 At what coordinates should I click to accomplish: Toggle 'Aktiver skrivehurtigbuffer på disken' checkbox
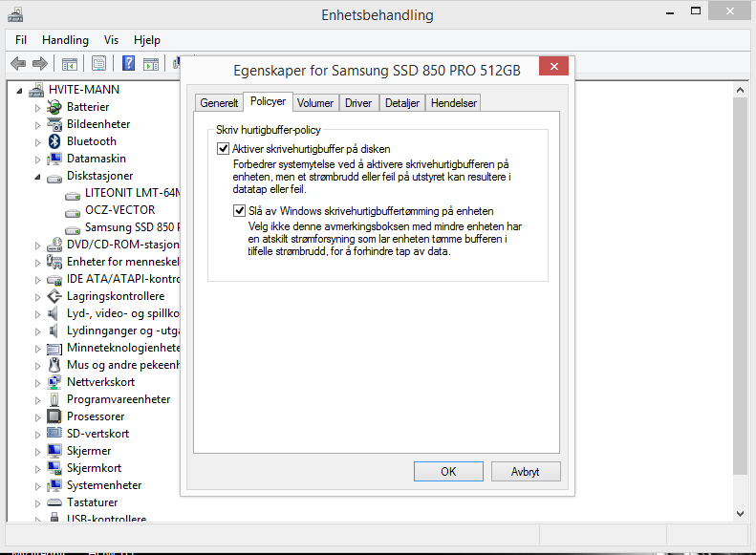tap(223, 148)
